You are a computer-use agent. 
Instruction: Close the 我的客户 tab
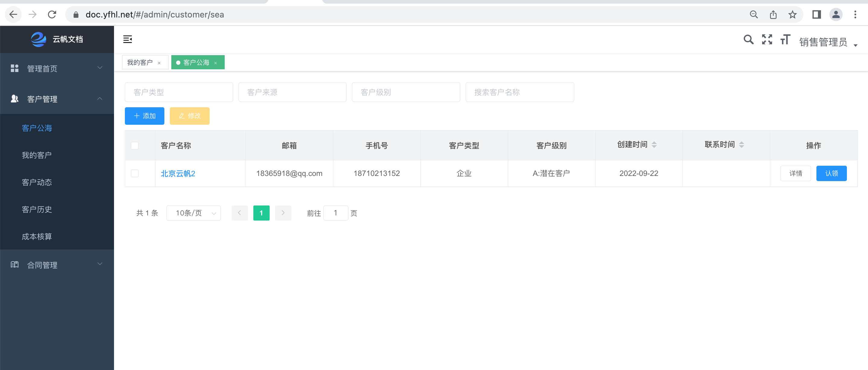pyautogui.click(x=159, y=63)
